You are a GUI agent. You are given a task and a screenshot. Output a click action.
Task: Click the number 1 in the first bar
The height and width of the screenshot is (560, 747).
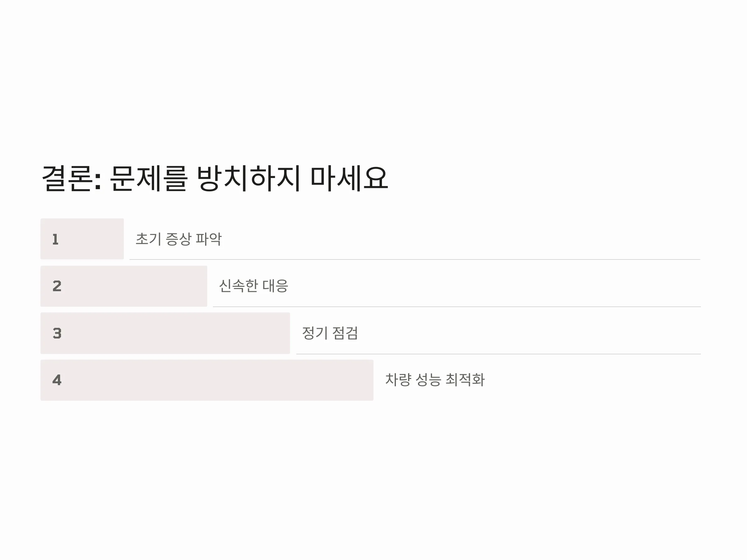click(x=55, y=239)
